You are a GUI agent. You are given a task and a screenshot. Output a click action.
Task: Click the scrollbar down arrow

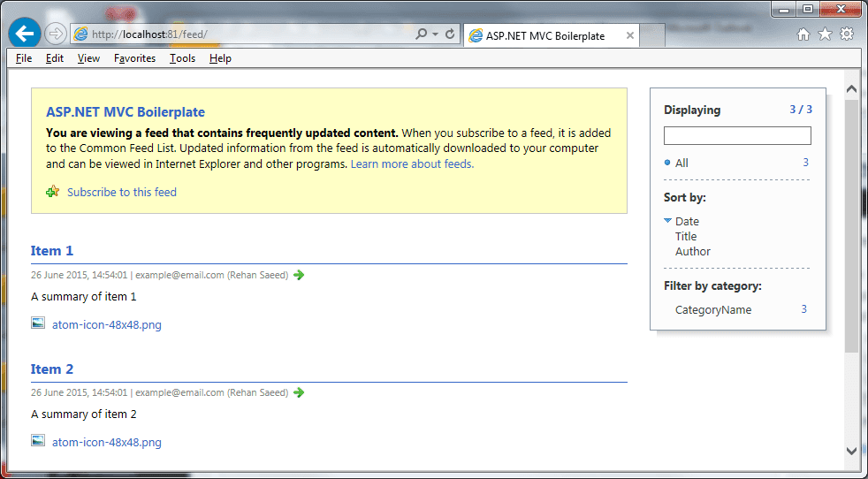click(x=852, y=452)
